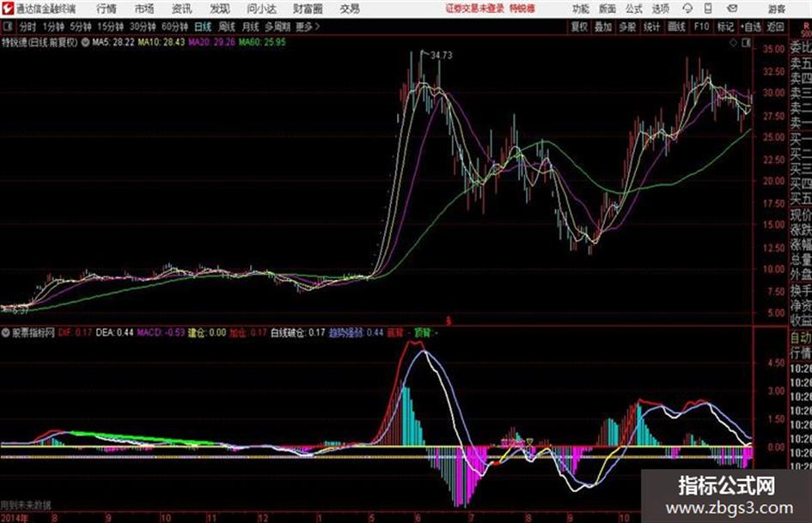Click the 通达信 red logo icon
The image size is (812, 523).
pos(8,9)
